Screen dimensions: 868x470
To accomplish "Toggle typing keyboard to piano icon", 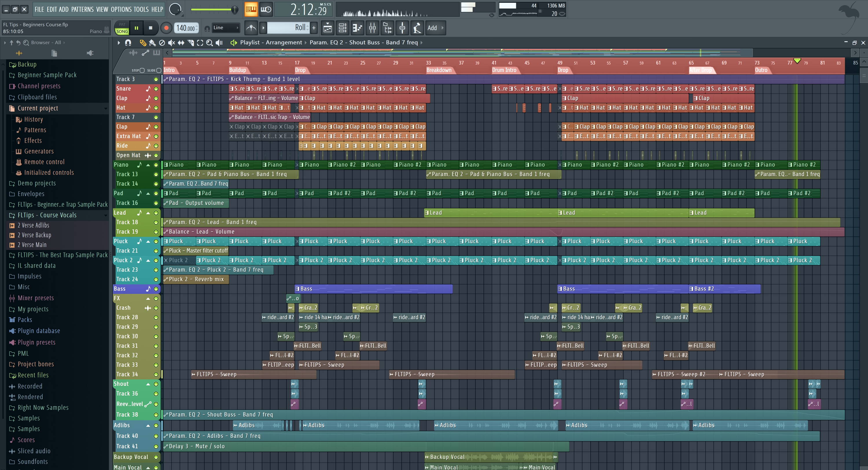I will click(x=251, y=9).
